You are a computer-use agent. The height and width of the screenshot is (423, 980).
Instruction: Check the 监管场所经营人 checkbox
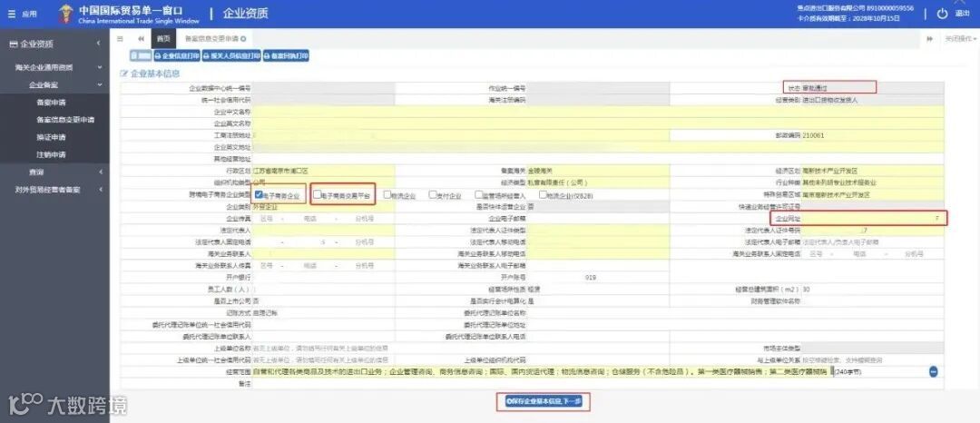tap(478, 194)
